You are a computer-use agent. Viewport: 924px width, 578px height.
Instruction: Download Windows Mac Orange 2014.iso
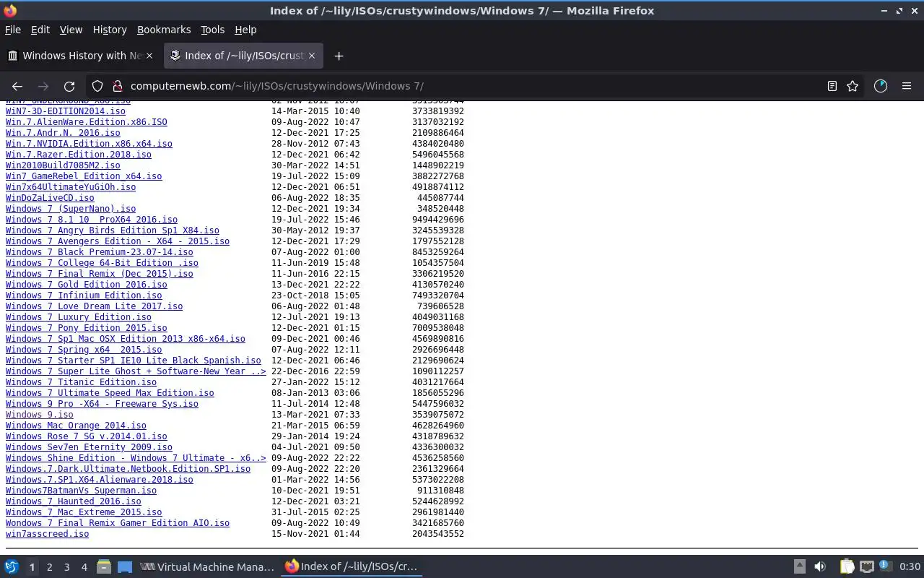[76, 426]
